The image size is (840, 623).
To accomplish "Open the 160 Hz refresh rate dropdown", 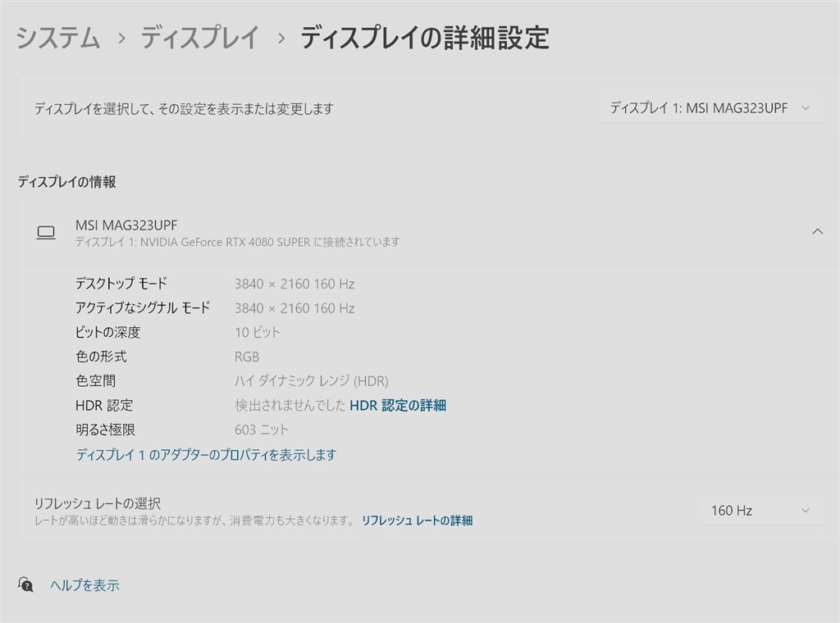I will coord(760,510).
